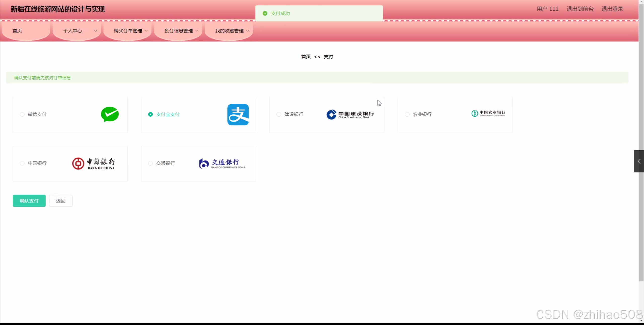Image resolution: width=644 pixels, height=325 pixels.
Task: Expand the 购买订单管理 dropdown menu
Action: coord(128,31)
